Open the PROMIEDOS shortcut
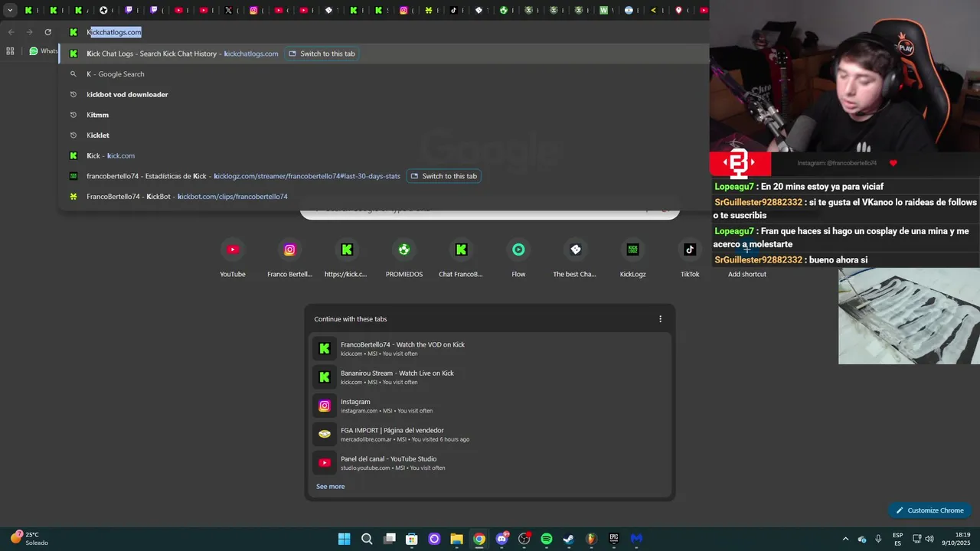The height and width of the screenshot is (551, 980). pos(404,258)
